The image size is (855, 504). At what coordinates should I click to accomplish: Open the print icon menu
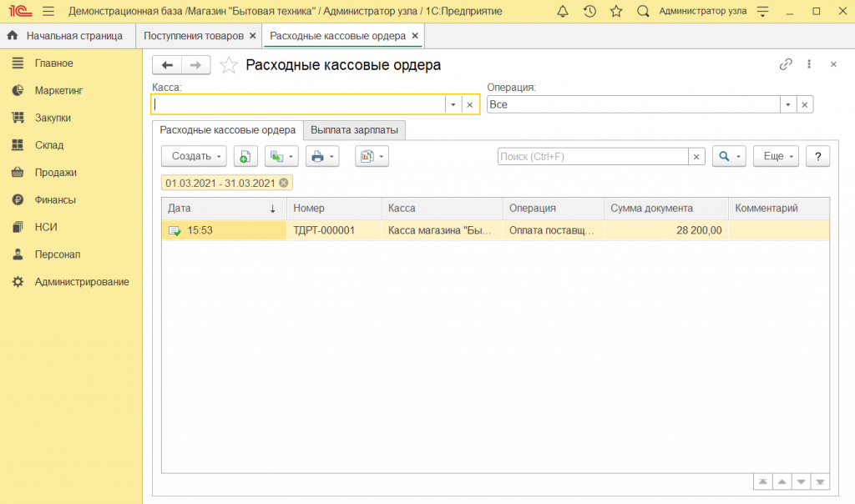[321, 156]
